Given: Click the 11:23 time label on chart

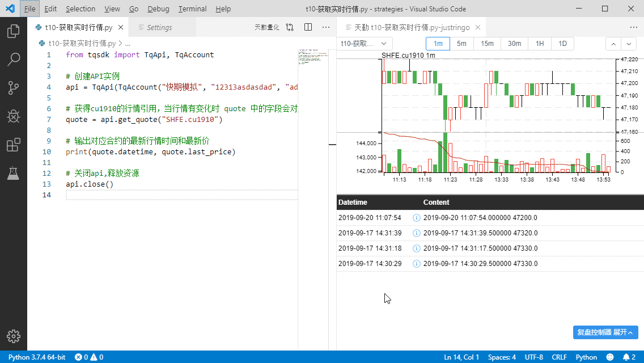Looking at the screenshot, I should 450,180.
